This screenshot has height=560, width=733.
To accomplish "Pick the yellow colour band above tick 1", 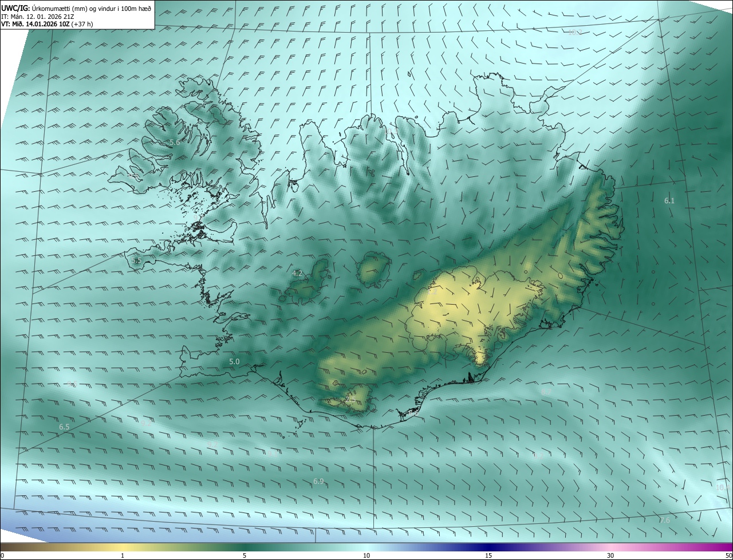I will 123,547.
